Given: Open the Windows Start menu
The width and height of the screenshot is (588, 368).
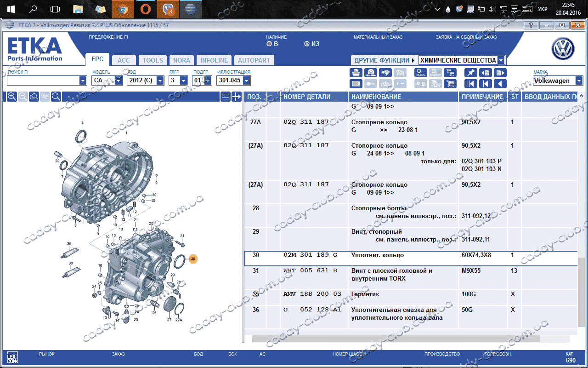Looking at the screenshot, I should point(11,9).
